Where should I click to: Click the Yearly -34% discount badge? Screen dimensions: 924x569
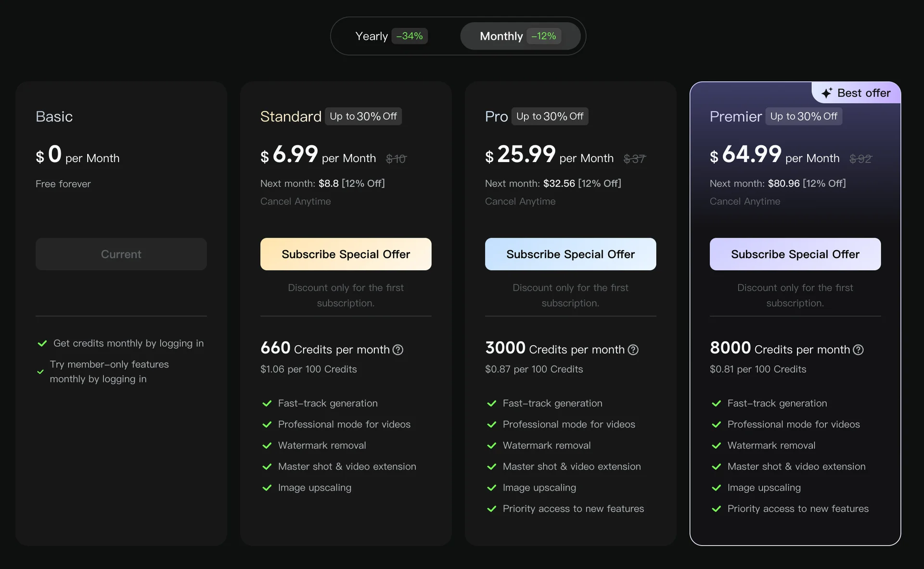click(410, 36)
